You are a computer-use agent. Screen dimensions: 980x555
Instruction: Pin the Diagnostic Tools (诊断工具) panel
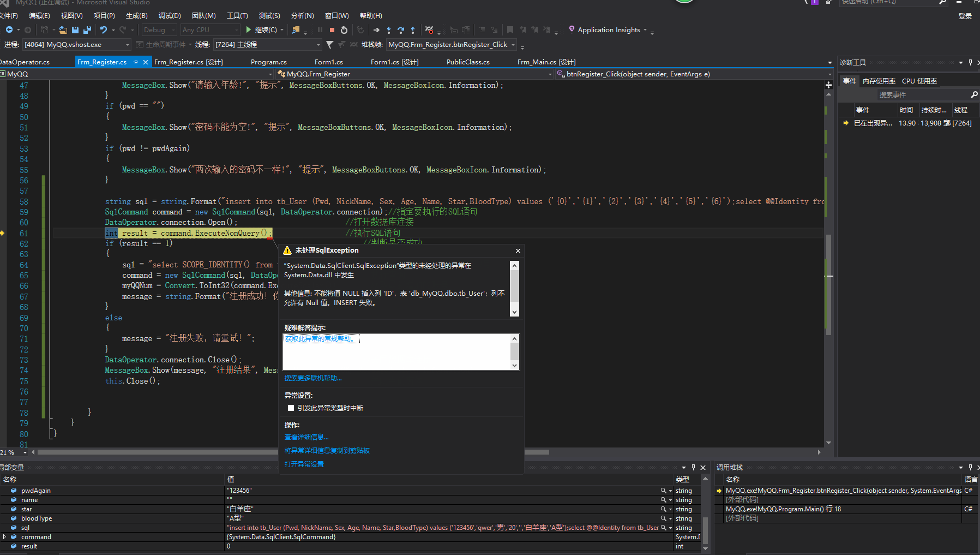[x=970, y=63]
